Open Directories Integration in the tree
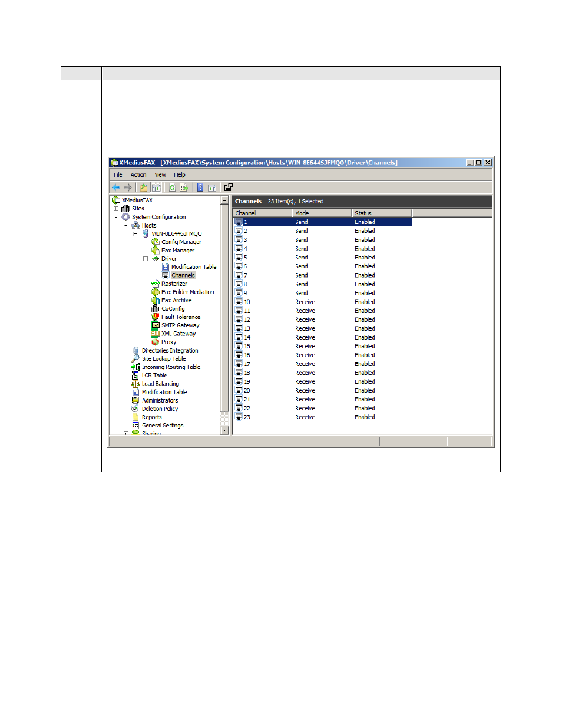The width and height of the screenshot is (562, 728). 170,351
